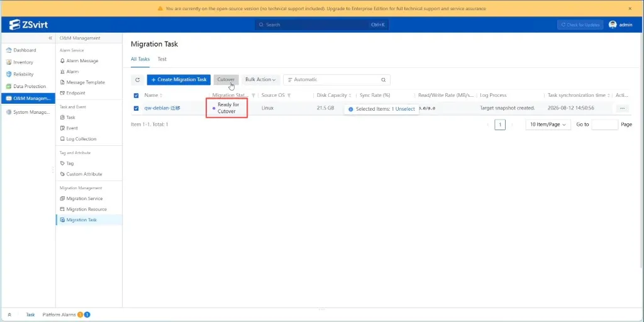Screen dimensions: 644x322
Task: Click the orange alarm count badge
Action: click(80, 314)
